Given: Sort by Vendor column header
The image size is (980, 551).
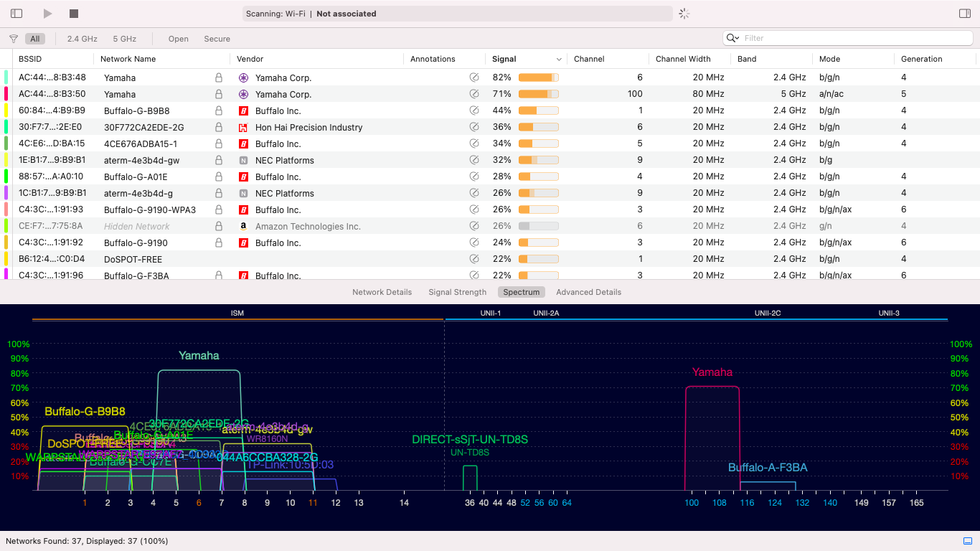Looking at the screenshot, I should (250, 59).
